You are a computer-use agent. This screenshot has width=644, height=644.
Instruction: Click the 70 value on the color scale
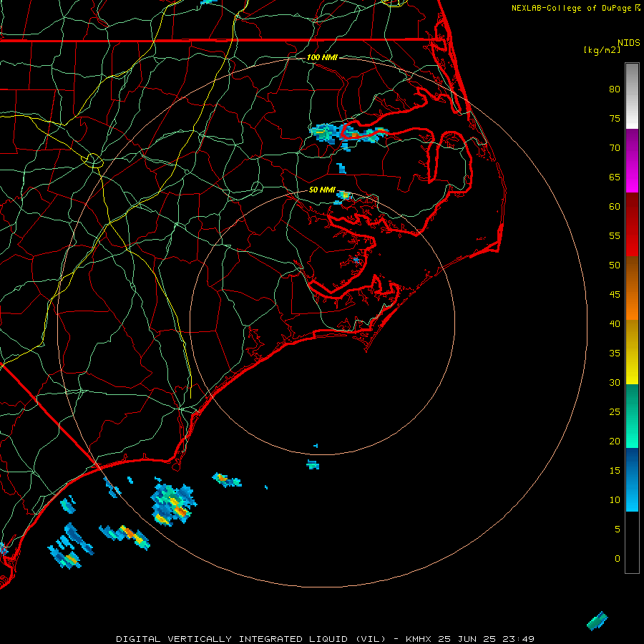coord(615,148)
